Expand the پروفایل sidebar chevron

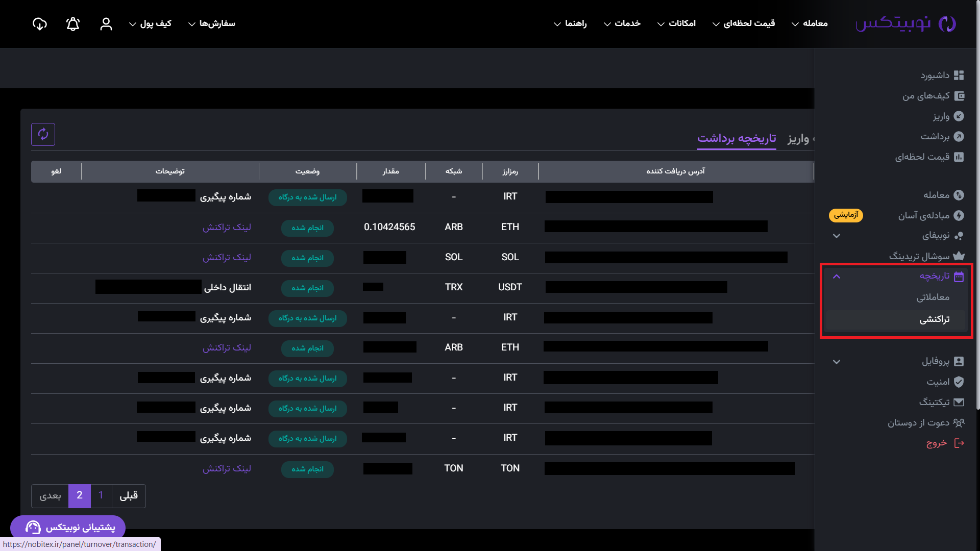[x=836, y=362]
